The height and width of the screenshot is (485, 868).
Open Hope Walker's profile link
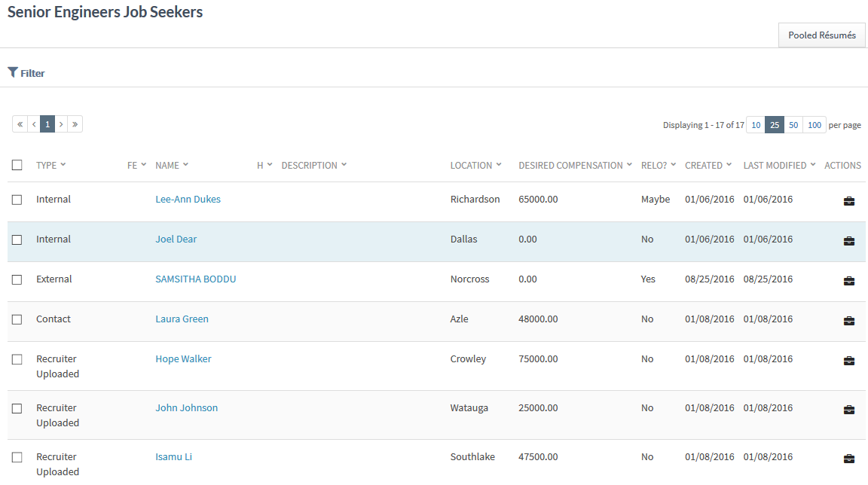(183, 359)
